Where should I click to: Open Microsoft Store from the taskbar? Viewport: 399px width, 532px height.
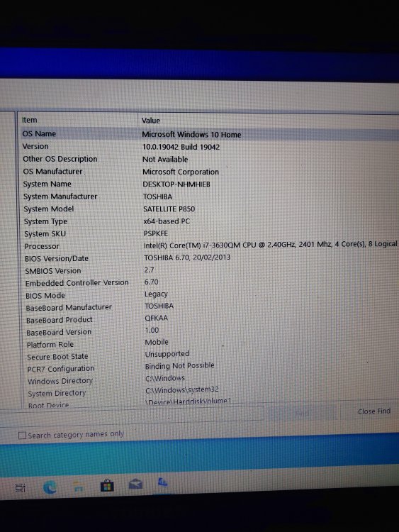coord(107,485)
